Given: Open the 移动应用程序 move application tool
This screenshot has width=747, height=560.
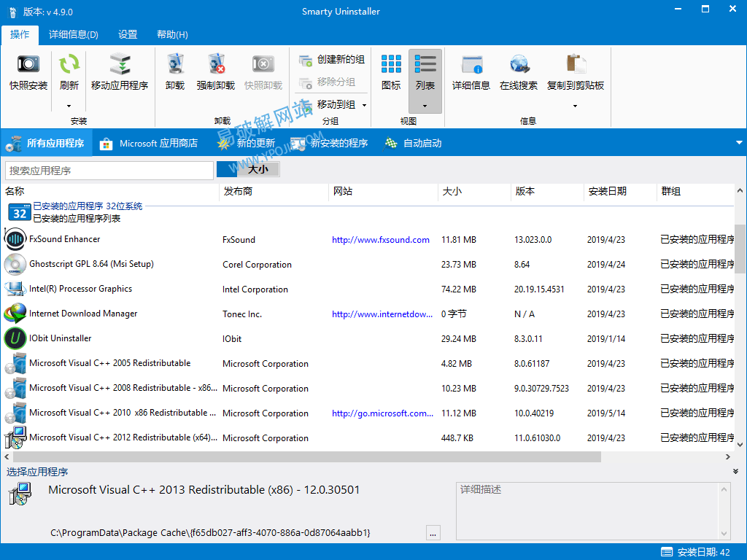Looking at the screenshot, I should pyautogui.click(x=121, y=73).
